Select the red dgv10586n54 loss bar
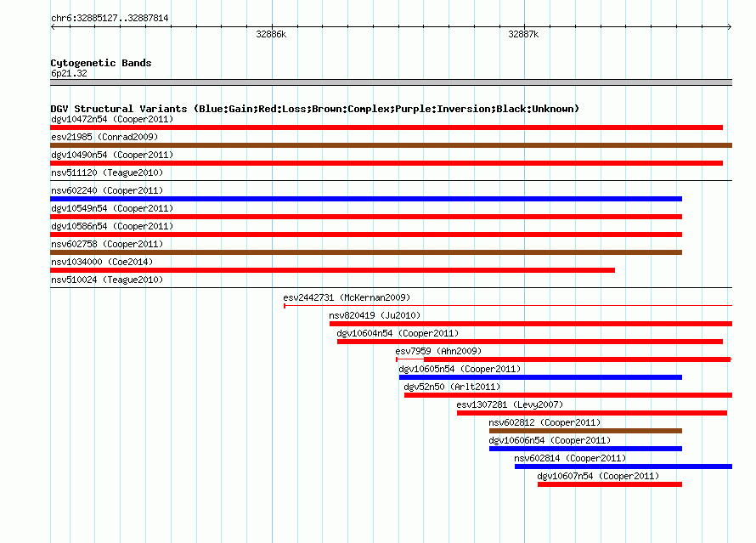 [366, 235]
